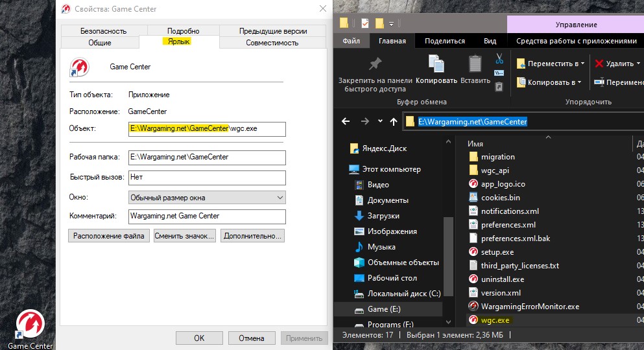Click into the Объект path field

(x=207, y=129)
